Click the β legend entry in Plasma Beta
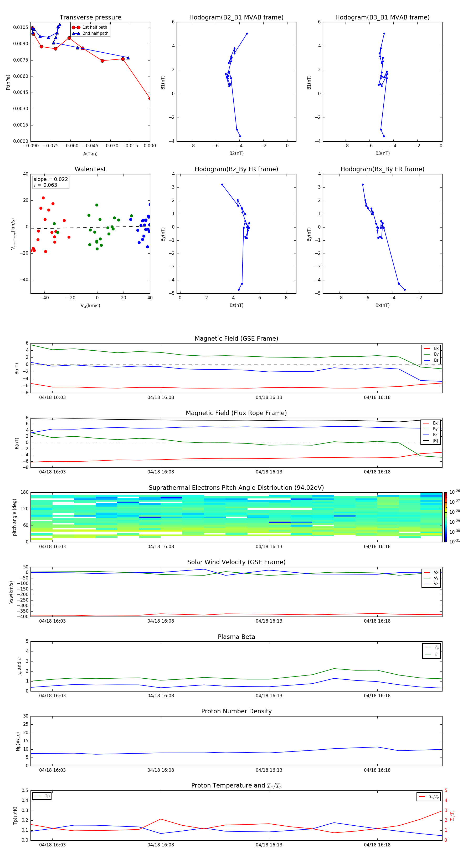473x868 pixels. click(431, 654)
